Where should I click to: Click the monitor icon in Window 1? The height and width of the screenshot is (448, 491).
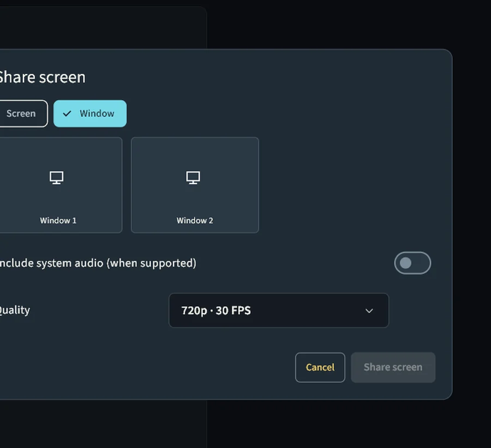(57, 178)
